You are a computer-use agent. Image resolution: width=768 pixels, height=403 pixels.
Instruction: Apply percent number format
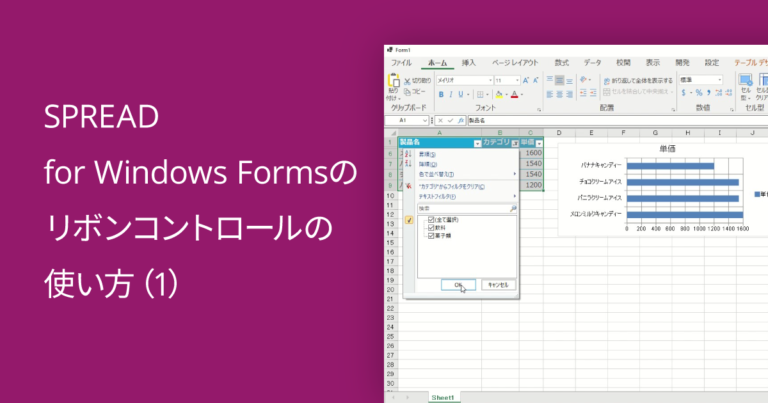point(699,93)
